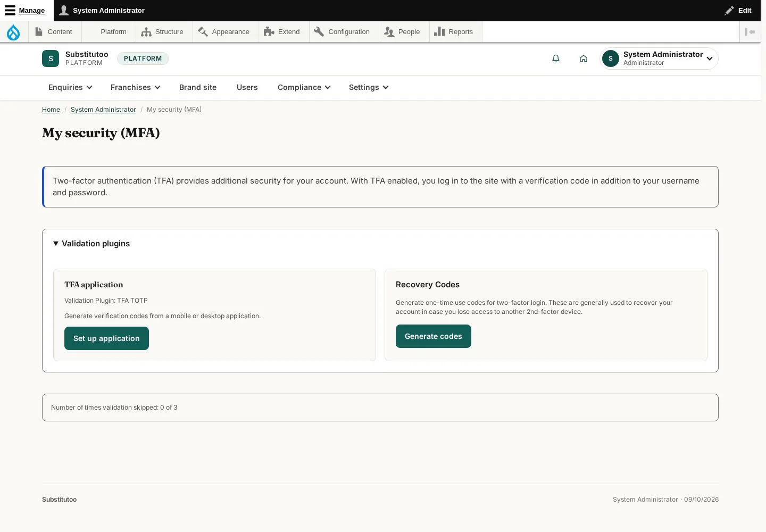Click the footer date 09/10/2026 text

pos(701,500)
